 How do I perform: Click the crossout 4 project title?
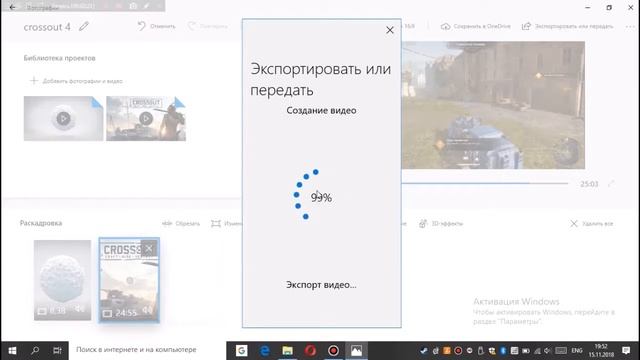click(x=47, y=27)
